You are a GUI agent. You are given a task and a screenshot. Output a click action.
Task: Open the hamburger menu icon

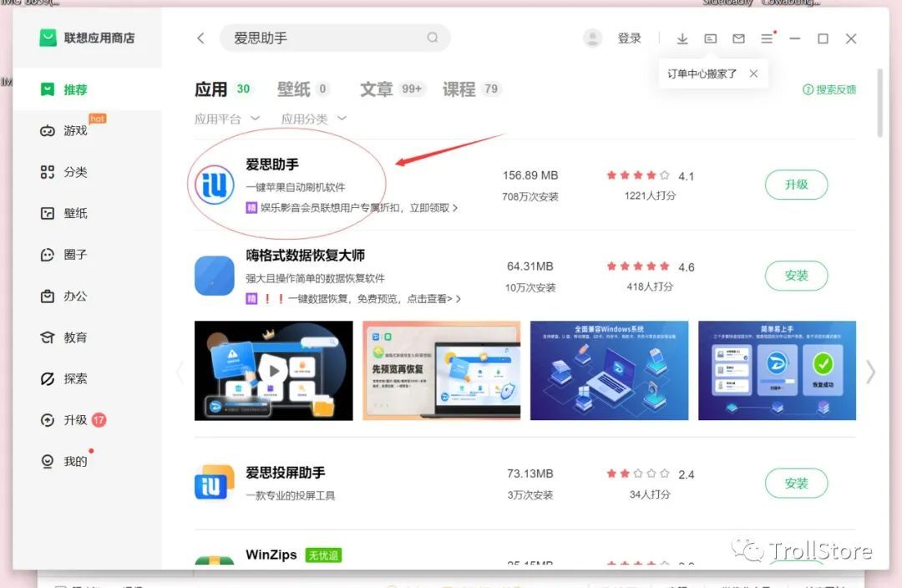[x=767, y=38]
